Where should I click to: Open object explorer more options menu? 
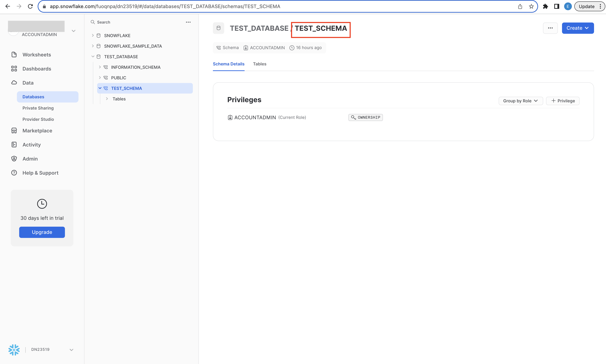coord(188,22)
